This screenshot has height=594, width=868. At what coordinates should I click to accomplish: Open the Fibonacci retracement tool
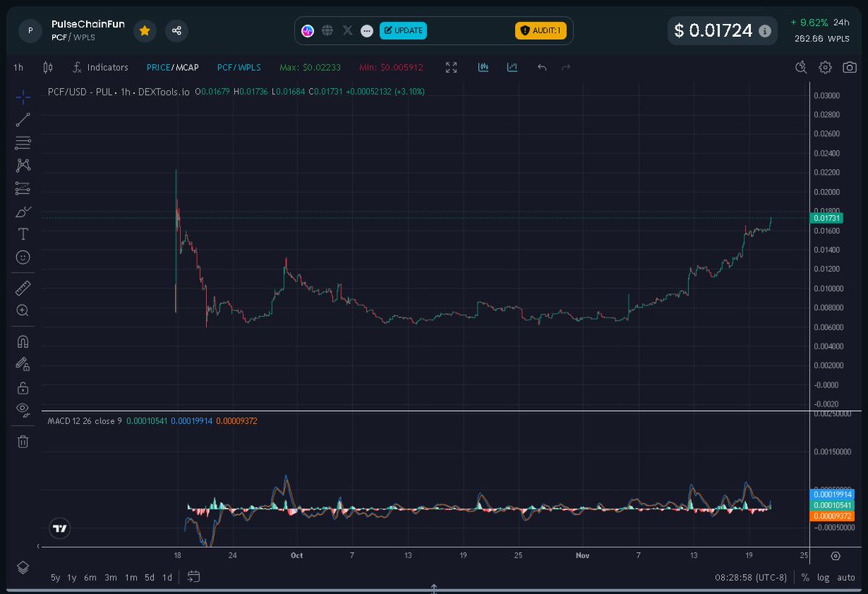click(22, 143)
